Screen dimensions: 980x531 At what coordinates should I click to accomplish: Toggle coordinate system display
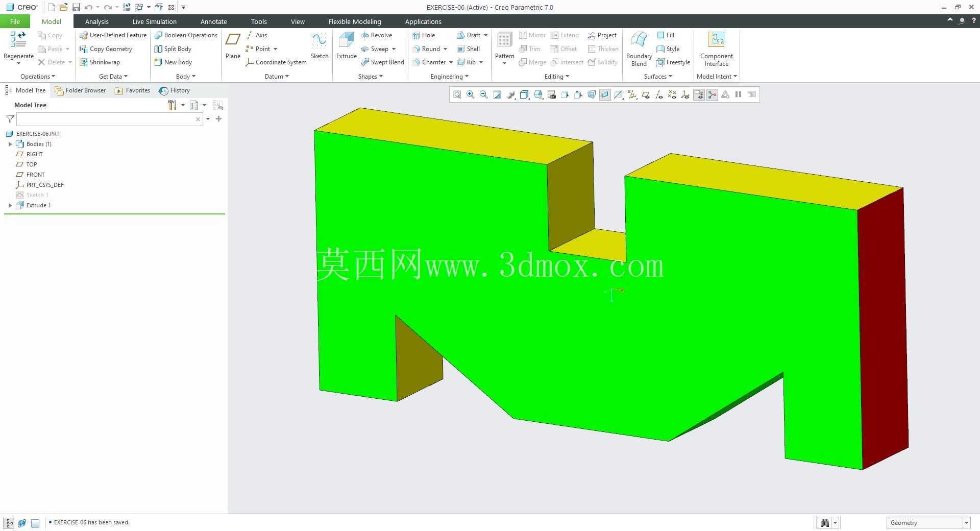(x=685, y=94)
